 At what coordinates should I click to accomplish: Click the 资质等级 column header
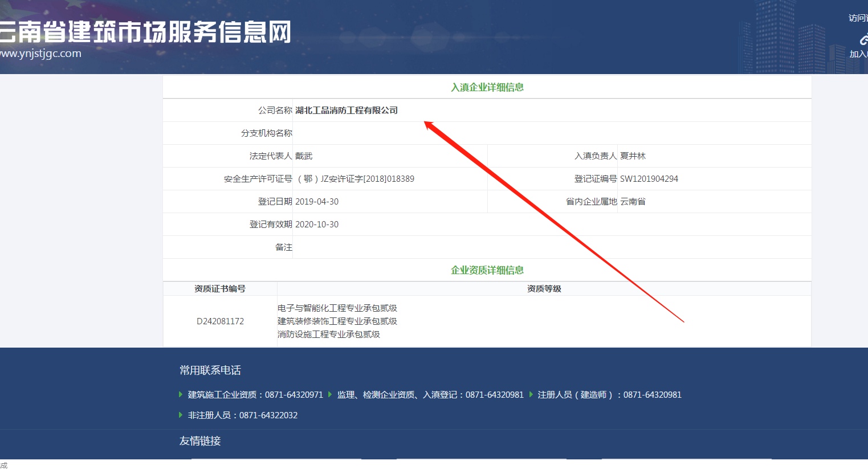tap(544, 289)
